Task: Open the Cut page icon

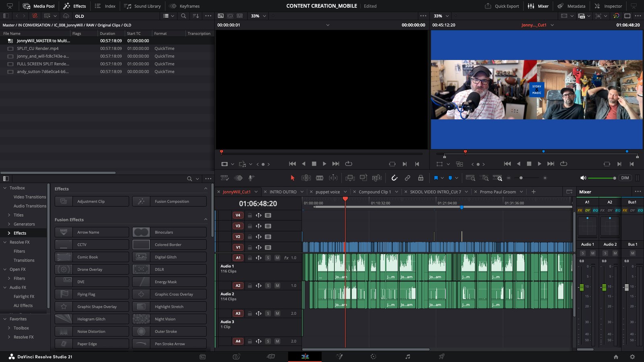Action: click(x=271, y=356)
